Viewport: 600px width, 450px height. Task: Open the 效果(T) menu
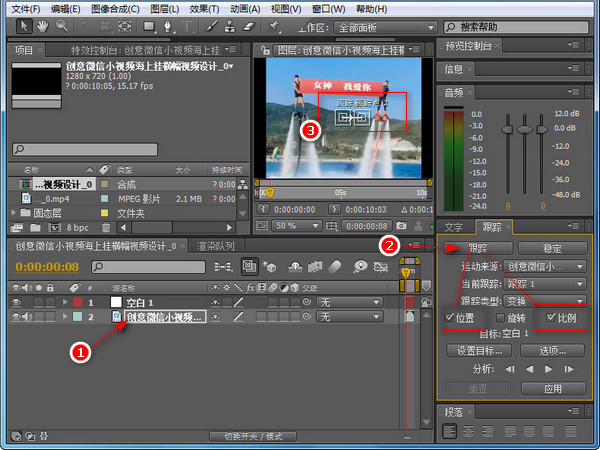[x=204, y=9]
